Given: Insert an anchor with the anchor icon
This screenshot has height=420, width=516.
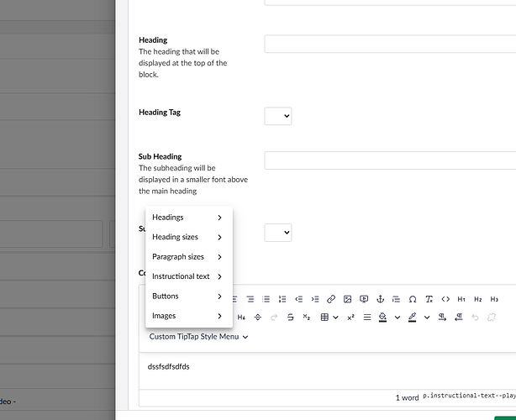Looking at the screenshot, I should coord(380,299).
